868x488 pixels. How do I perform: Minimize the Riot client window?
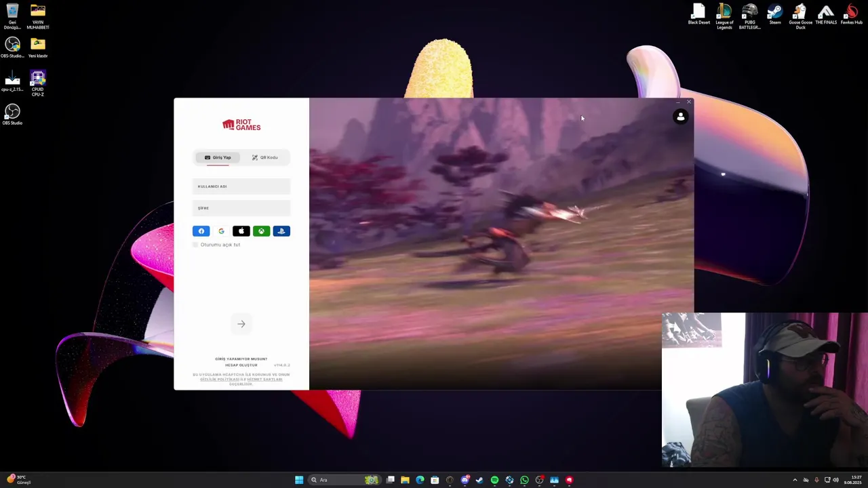pos(678,102)
